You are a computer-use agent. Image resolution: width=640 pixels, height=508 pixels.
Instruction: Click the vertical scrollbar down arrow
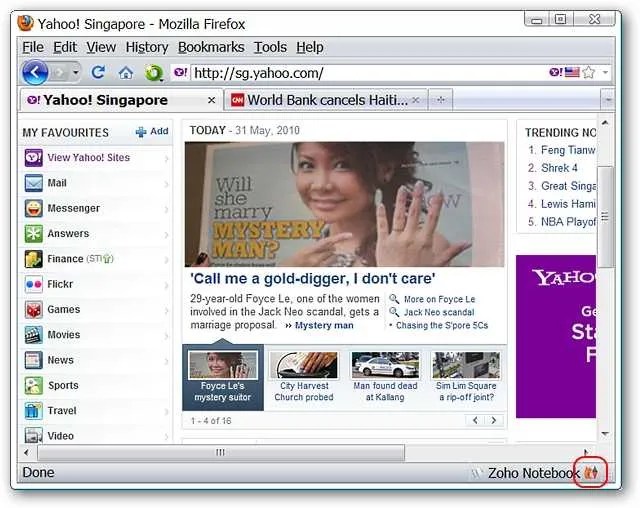[x=605, y=433]
